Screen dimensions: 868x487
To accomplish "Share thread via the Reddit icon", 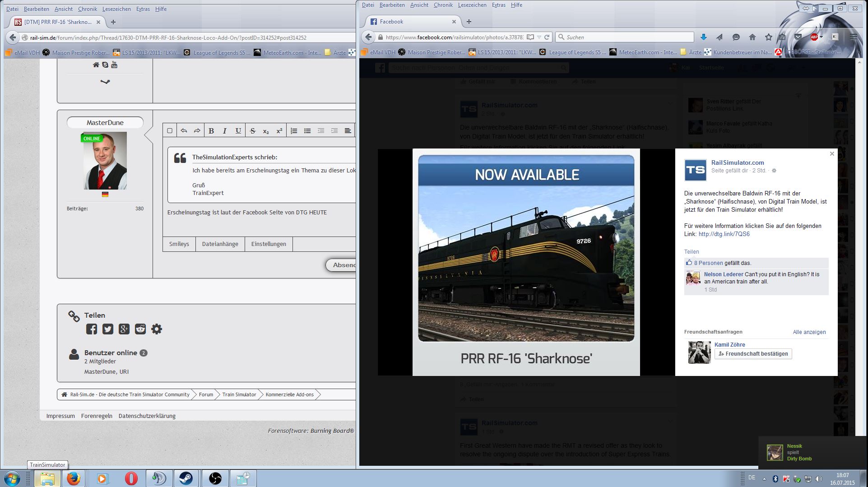I will point(140,329).
